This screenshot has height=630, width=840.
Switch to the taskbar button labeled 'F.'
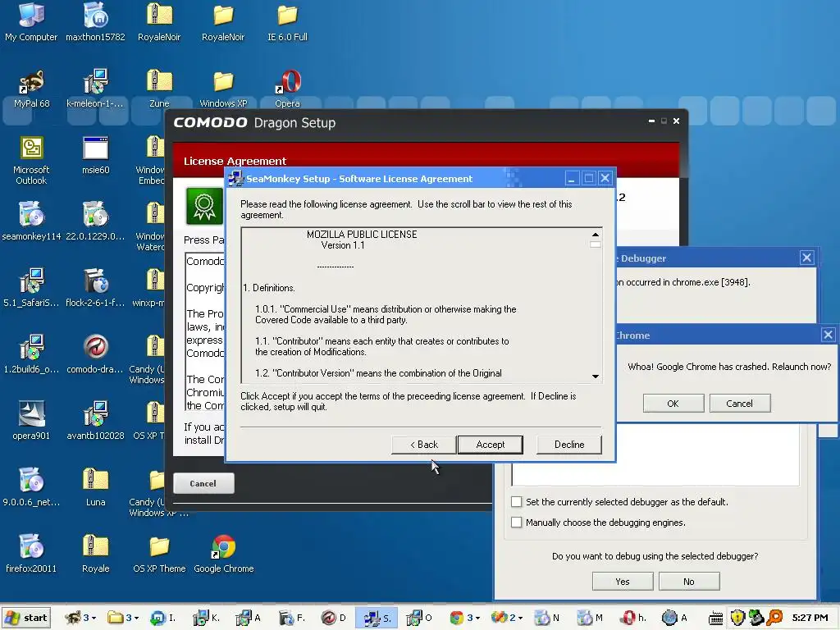coord(293,618)
